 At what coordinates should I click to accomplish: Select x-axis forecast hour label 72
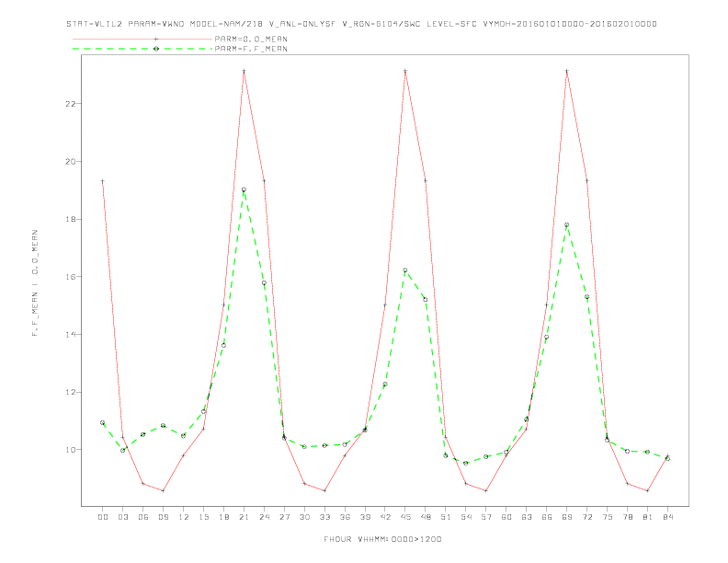[x=586, y=517]
